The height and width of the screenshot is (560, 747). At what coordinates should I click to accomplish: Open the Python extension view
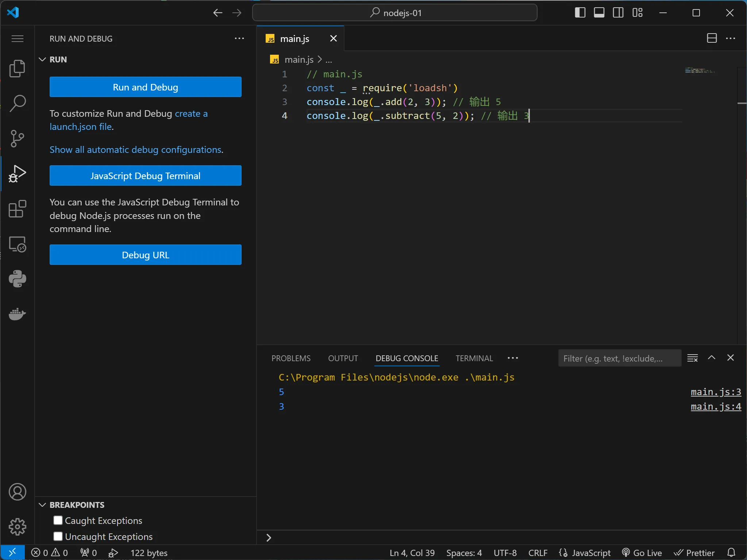[x=17, y=279]
